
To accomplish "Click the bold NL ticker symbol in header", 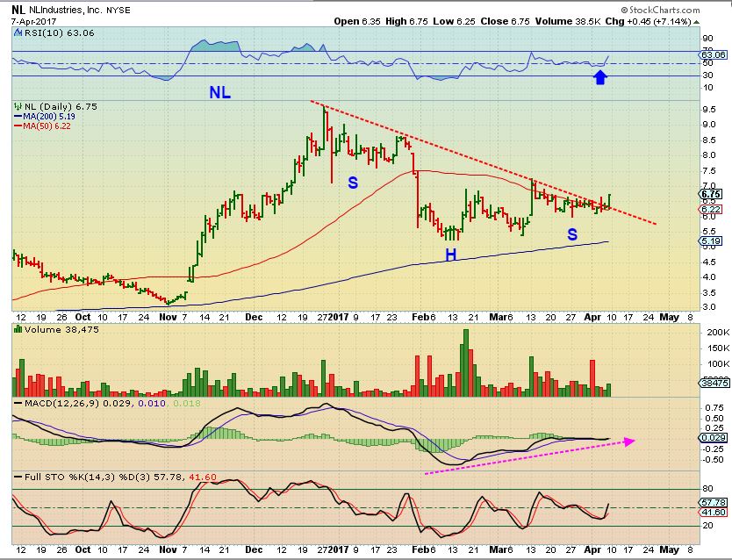I will [x=18, y=10].
